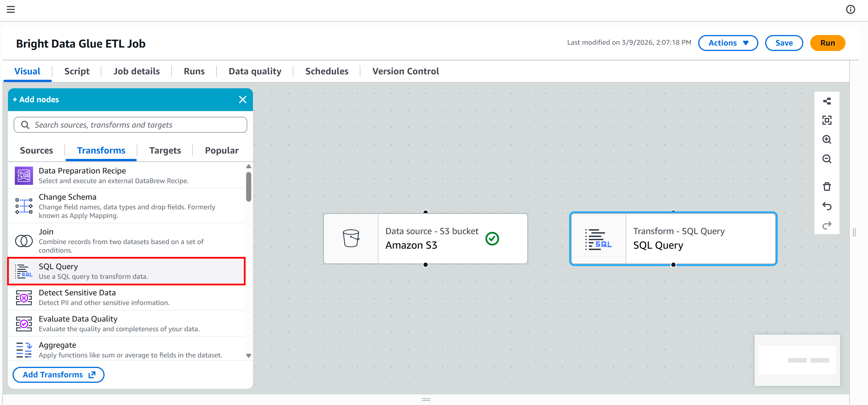Image resolution: width=868 pixels, height=405 pixels.
Task: Click the undo arrow icon
Action: (x=827, y=206)
